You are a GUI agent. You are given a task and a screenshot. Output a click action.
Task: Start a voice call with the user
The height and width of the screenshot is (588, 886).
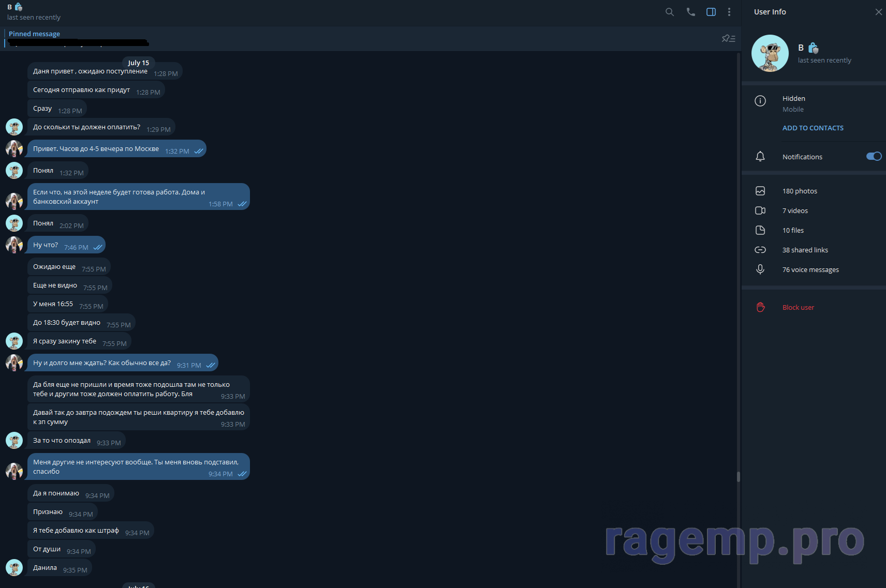click(690, 12)
